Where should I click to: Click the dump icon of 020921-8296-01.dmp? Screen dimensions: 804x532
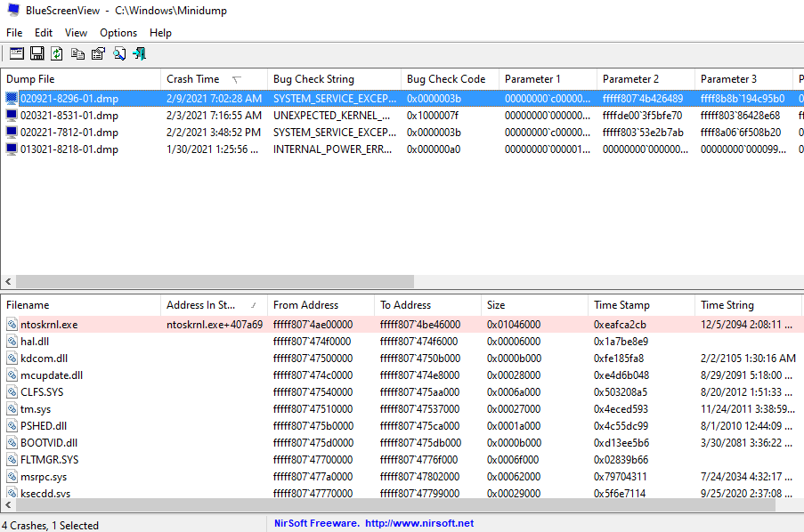[x=12, y=99]
